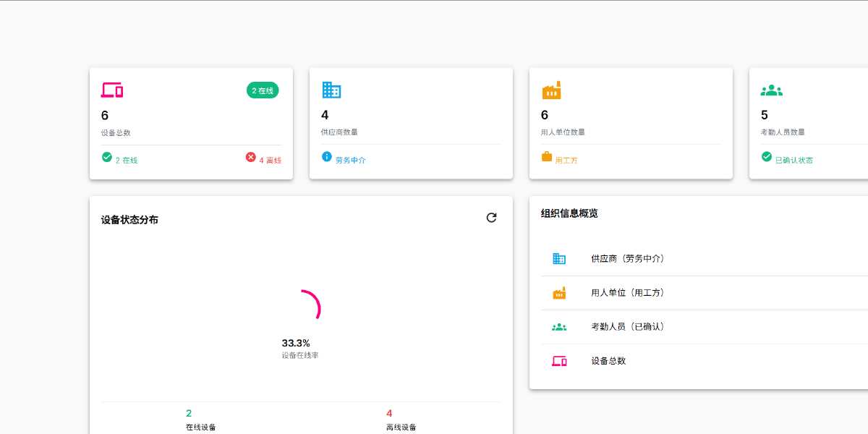Click the red cross icon next to 4 离线
This screenshot has width=868, height=434.
click(x=252, y=157)
